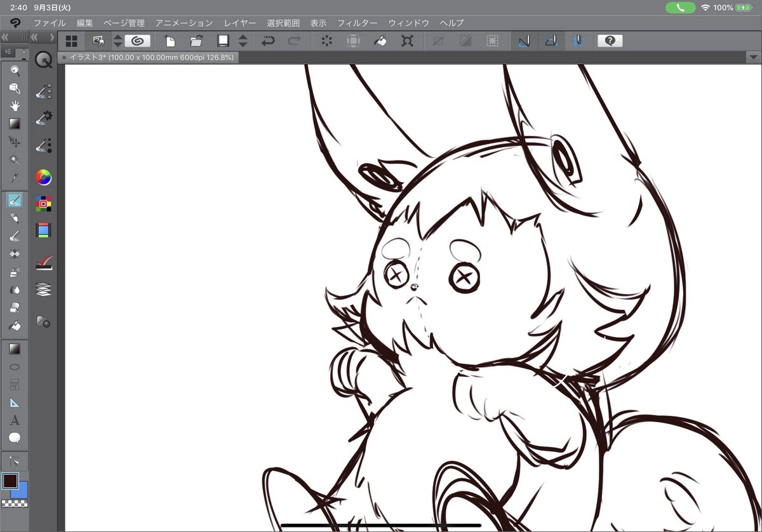
Task: Select the transparent checkered color swatch
Action: point(15,504)
